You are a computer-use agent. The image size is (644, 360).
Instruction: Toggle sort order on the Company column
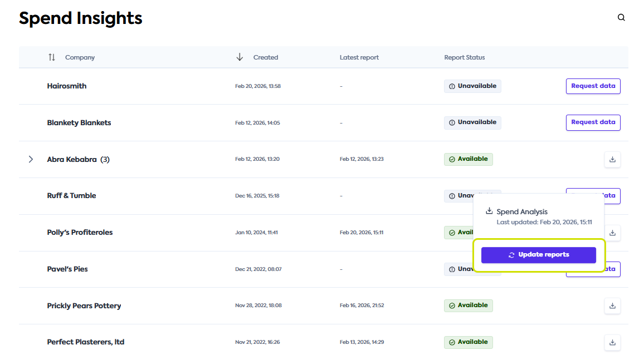coord(51,57)
